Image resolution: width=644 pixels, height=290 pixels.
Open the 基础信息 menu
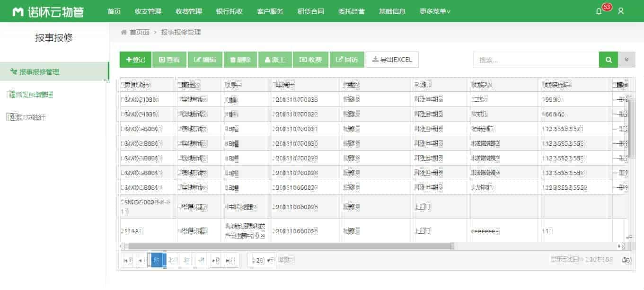(392, 11)
